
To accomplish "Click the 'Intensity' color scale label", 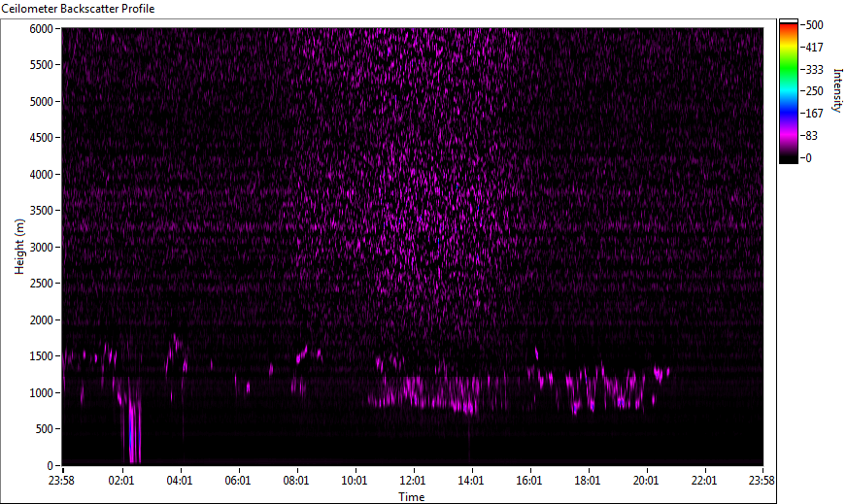I will point(837,90).
